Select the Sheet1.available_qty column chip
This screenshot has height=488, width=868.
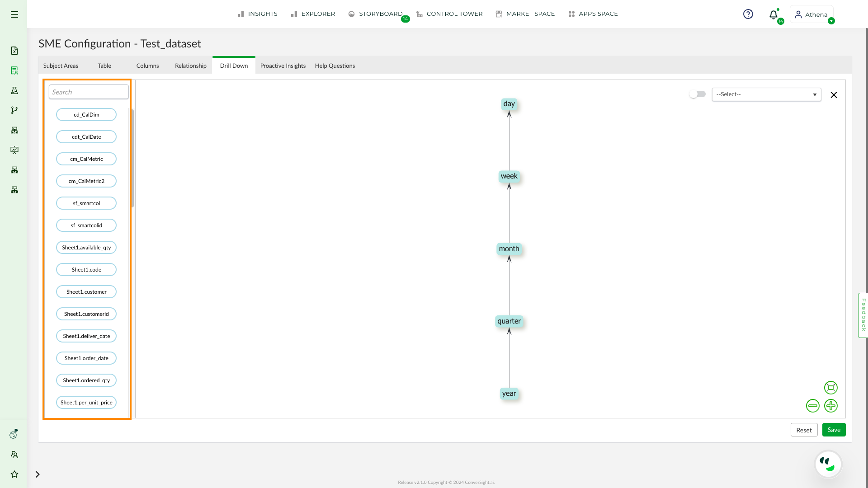point(86,248)
